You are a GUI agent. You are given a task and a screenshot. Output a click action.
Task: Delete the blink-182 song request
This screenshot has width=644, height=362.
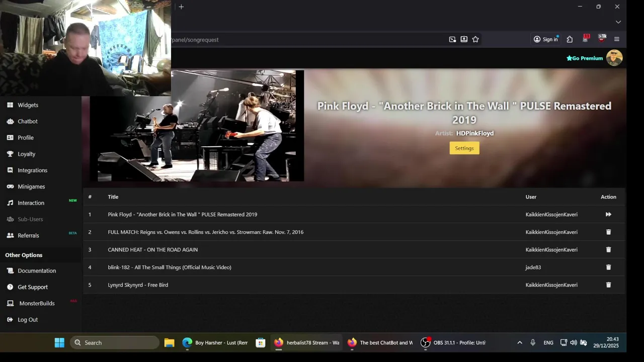coord(608,267)
